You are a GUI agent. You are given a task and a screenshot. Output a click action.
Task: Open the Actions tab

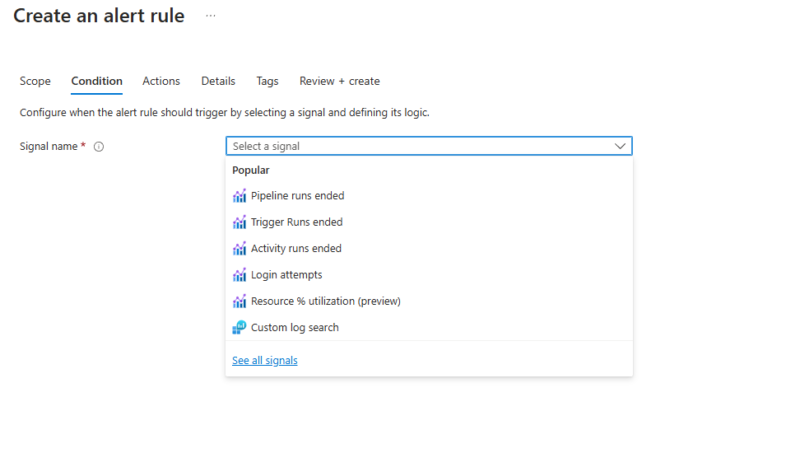161,81
